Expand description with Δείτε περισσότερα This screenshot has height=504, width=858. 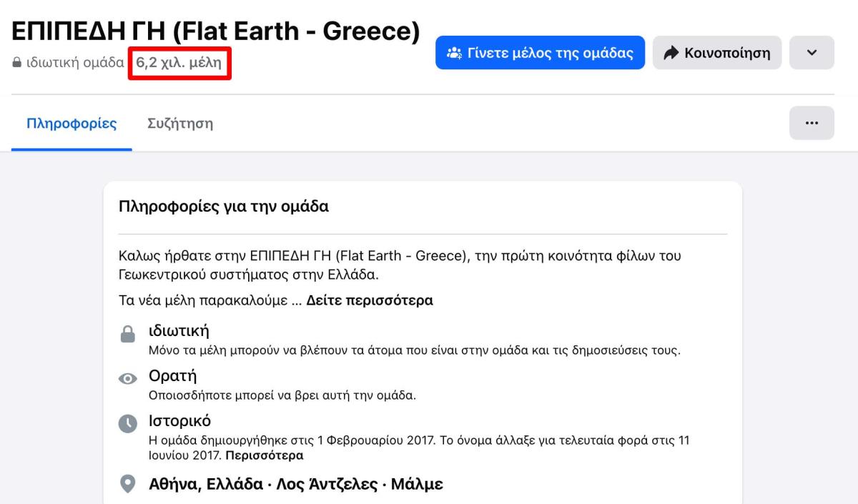tap(370, 300)
